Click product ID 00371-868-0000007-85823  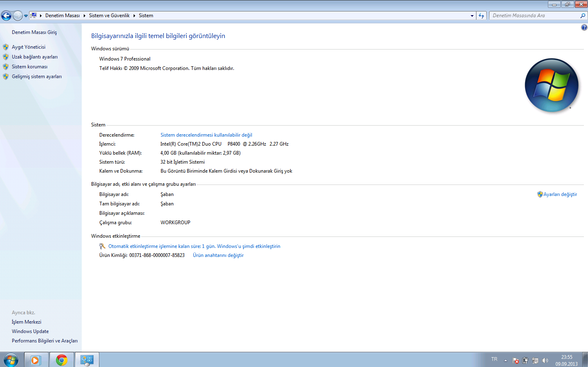click(157, 255)
